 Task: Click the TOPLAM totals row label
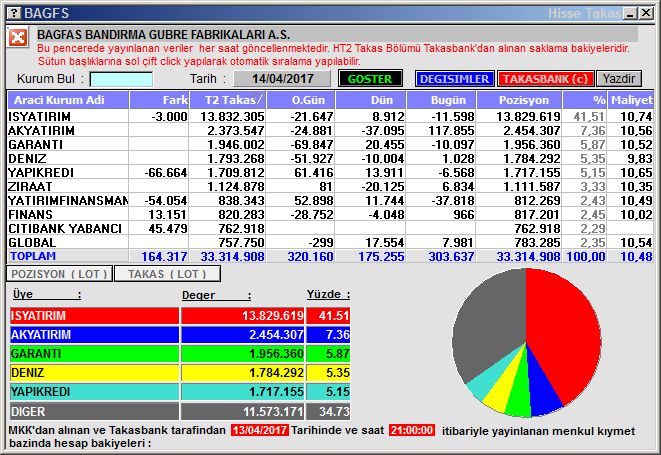coord(33,256)
